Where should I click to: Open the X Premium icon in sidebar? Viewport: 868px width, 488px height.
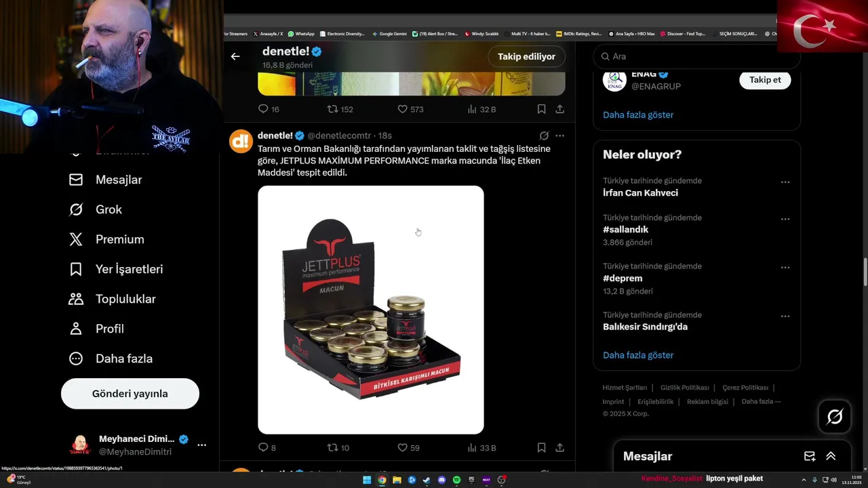pos(76,239)
